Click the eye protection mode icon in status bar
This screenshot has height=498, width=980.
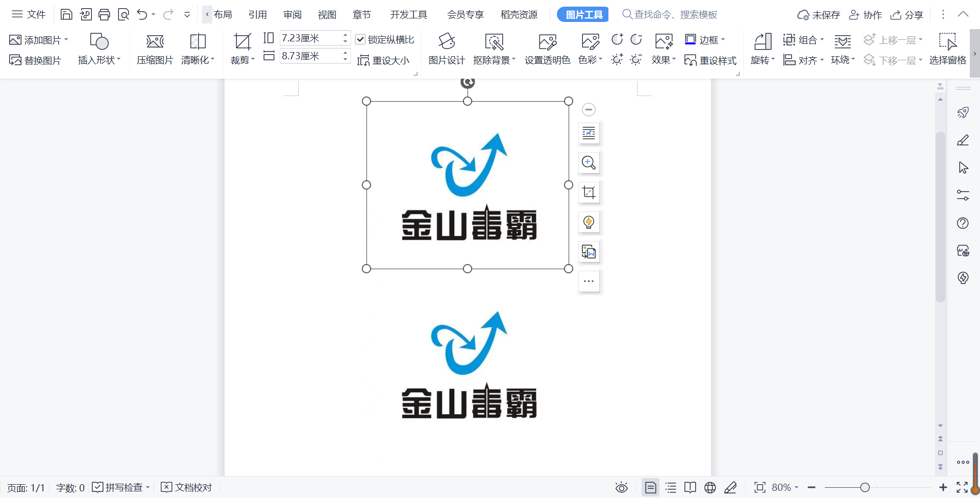[x=621, y=488]
